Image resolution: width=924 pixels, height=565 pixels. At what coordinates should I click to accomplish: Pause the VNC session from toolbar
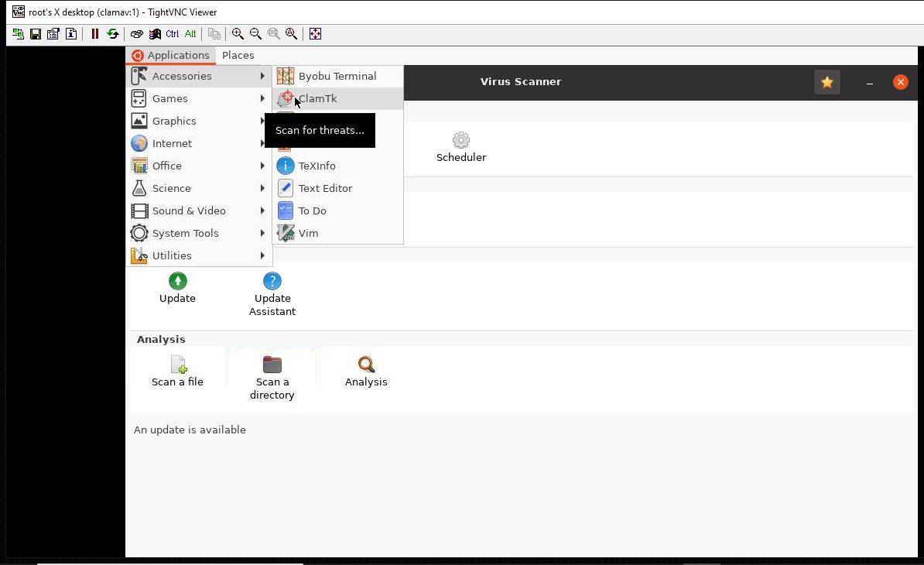point(95,34)
